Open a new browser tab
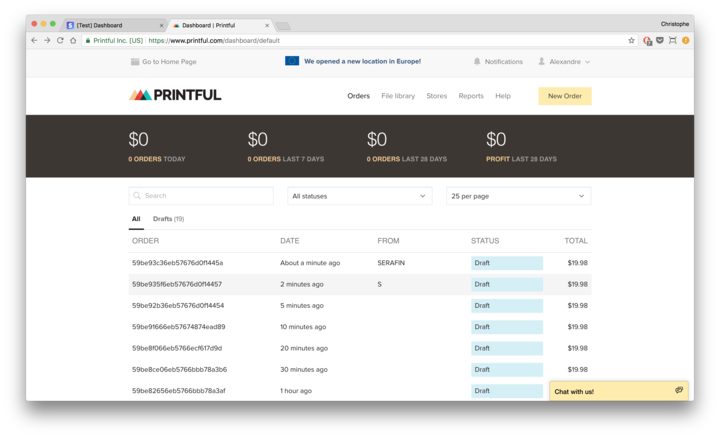 click(x=283, y=26)
